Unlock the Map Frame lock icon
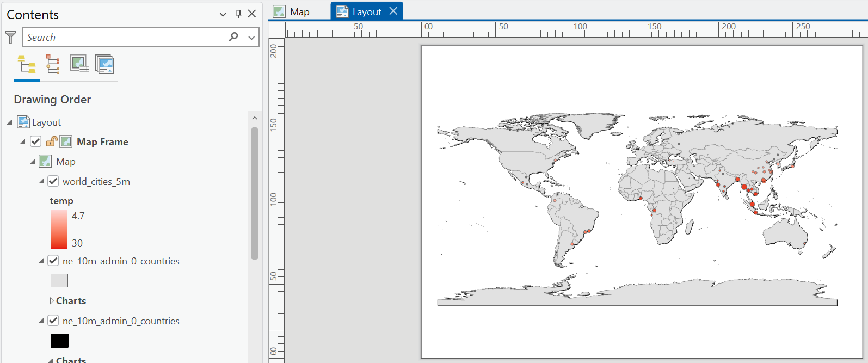868x363 pixels. pos(52,141)
